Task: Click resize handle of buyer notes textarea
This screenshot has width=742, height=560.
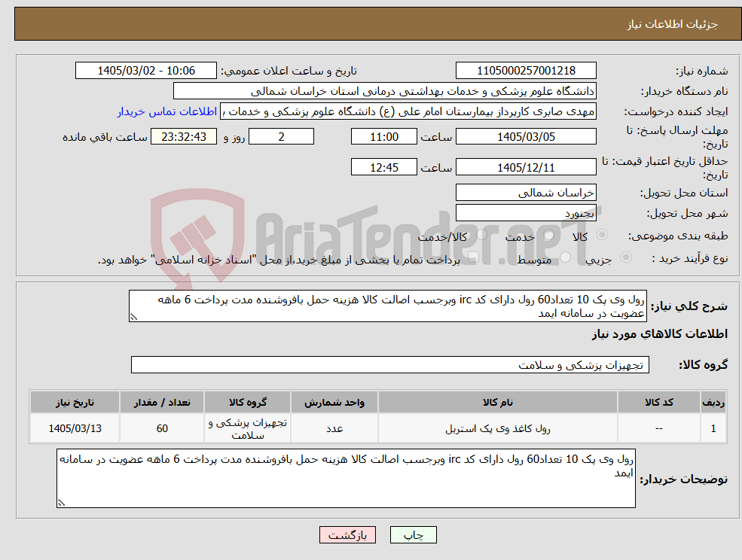Action: tap(61, 504)
